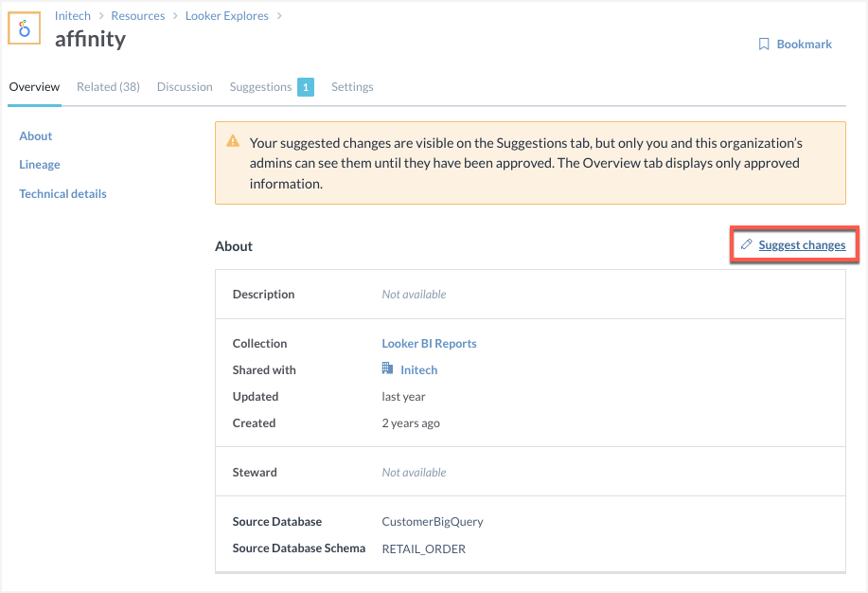The width and height of the screenshot is (868, 593).
Task: Jump to About in the side navigation
Action: pos(35,136)
